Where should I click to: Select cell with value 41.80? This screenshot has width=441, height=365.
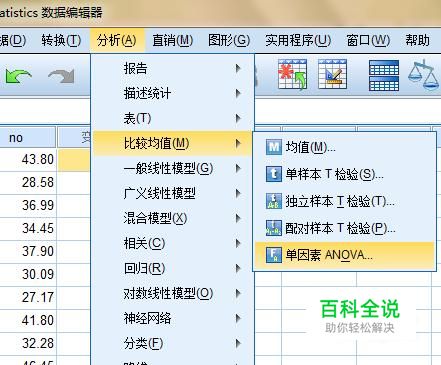pos(28,320)
